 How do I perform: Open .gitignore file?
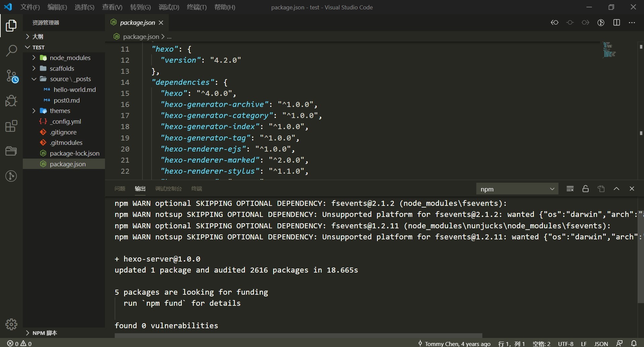[x=64, y=132]
